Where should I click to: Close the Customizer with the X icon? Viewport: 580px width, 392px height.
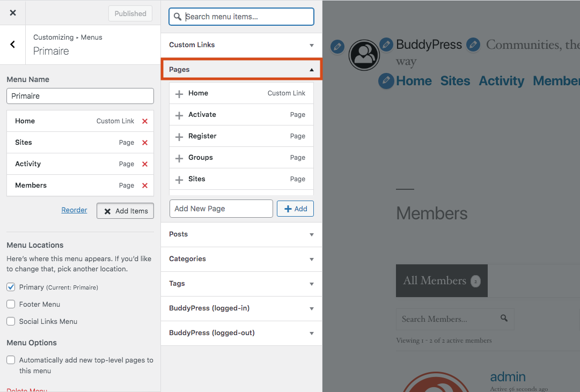tap(13, 13)
